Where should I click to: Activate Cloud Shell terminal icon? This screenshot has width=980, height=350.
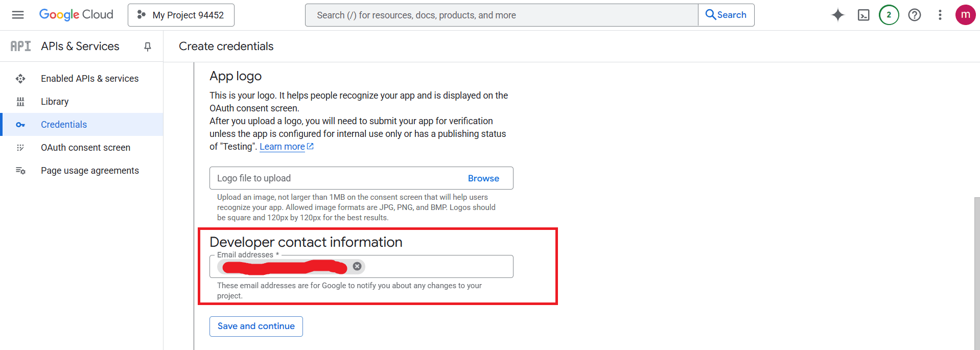click(x=863, y=15)
